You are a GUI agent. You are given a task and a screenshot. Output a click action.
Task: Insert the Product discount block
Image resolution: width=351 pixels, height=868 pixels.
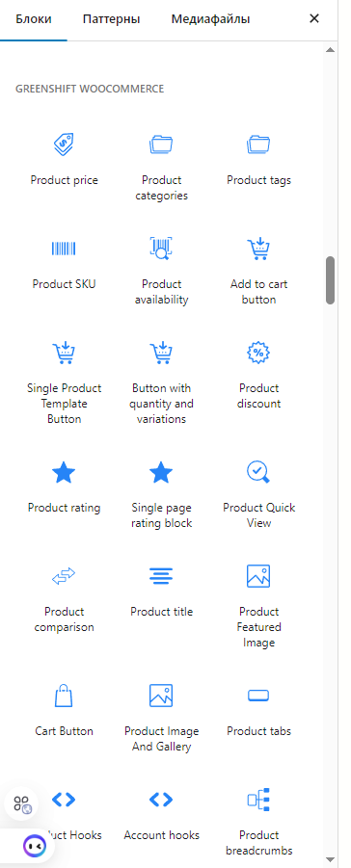(x=259, y=376)
